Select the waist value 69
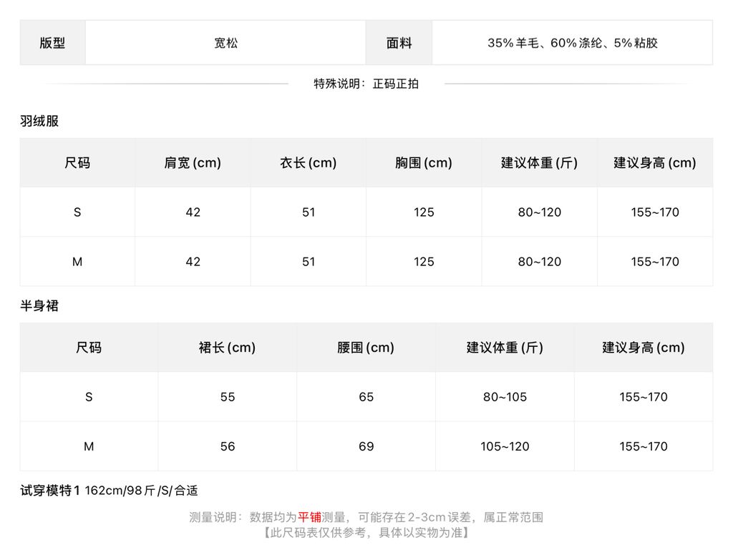 pyautogui.click(x=366, y=446)
